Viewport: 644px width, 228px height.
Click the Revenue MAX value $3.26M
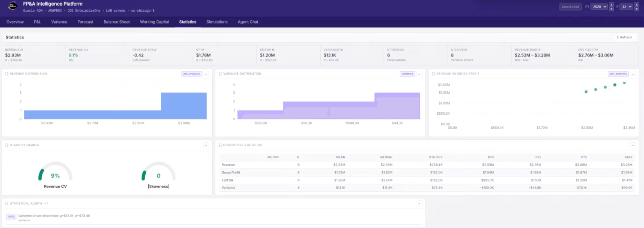[626, 165]
